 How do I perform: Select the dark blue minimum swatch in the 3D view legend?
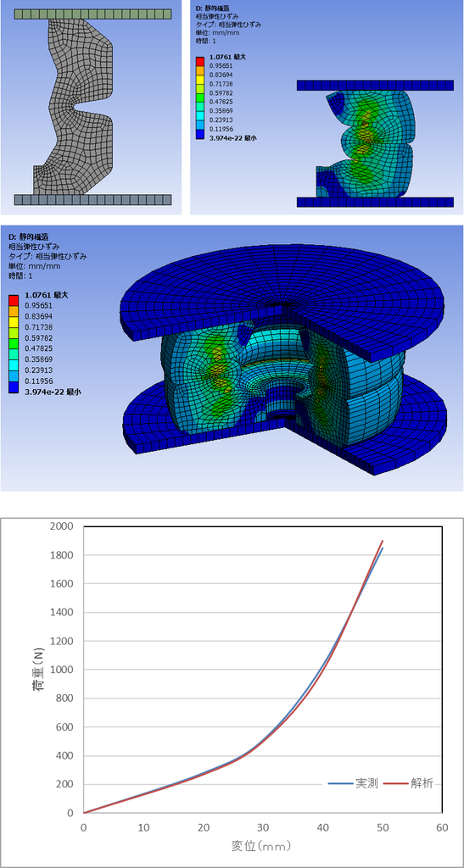pyautogui.click(x=12, y=391)
